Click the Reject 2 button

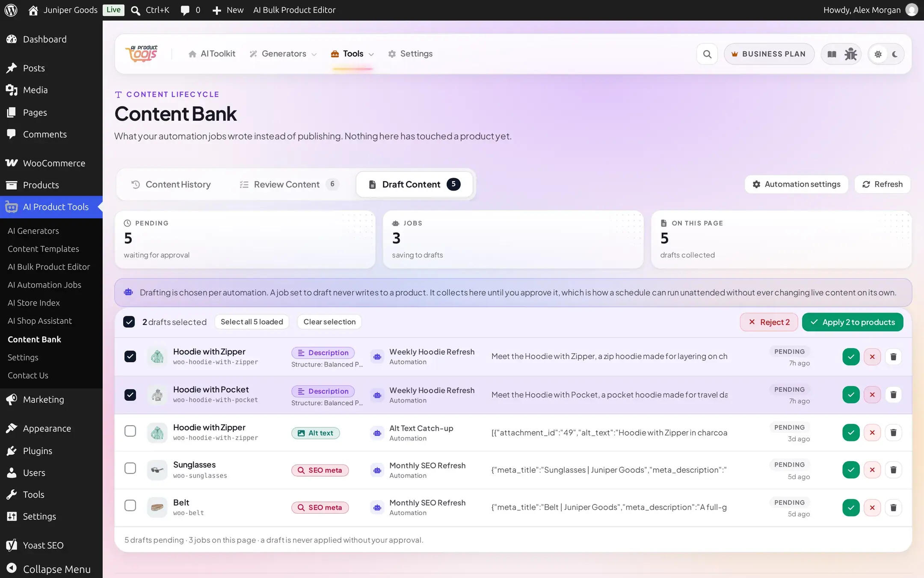coord(769,322)
